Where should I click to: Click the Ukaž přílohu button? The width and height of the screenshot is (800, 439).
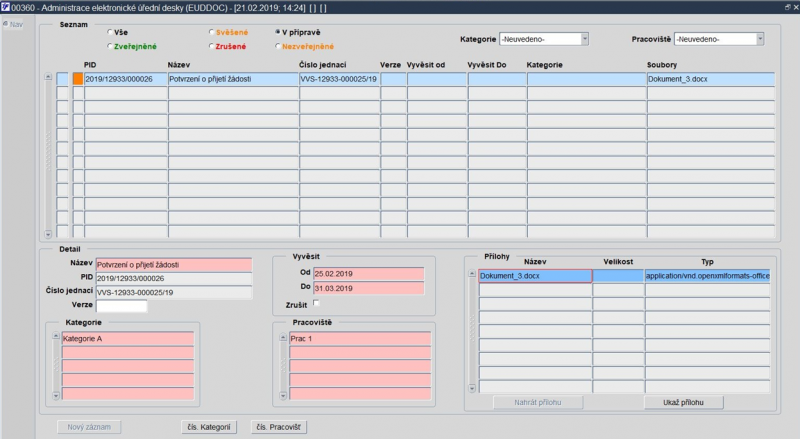683,402
